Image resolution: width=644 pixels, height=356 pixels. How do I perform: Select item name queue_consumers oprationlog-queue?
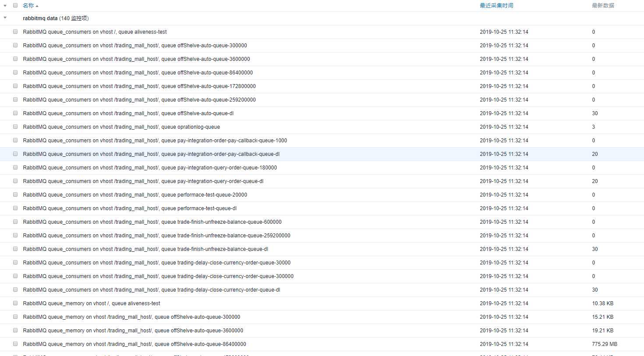click(x=121, y=127)
